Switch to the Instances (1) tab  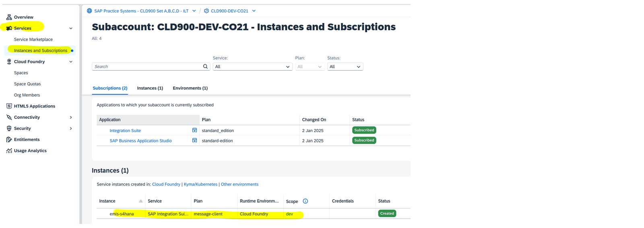pyautogui.click(x=150, y=88)
